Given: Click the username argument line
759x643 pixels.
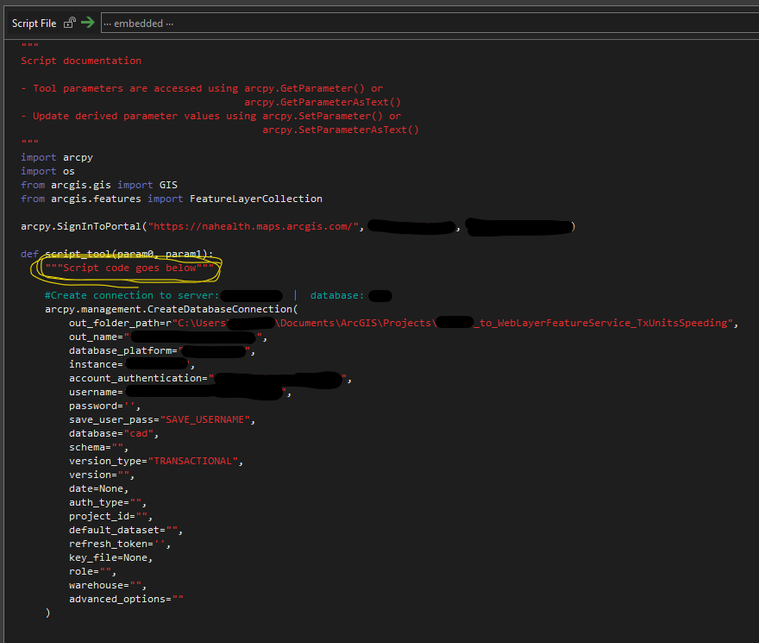Looking at the screenshot, I should [180, 392].
